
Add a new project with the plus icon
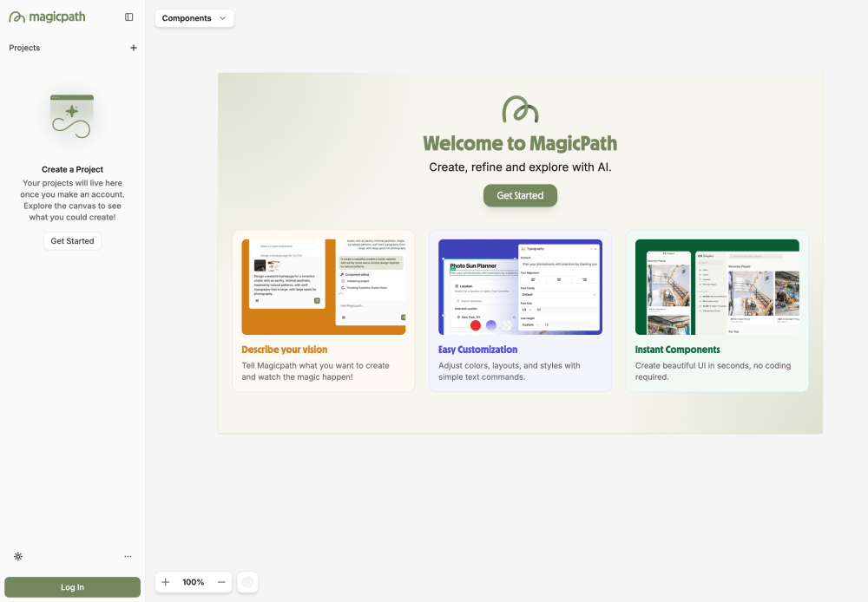(x=134, y=48)
